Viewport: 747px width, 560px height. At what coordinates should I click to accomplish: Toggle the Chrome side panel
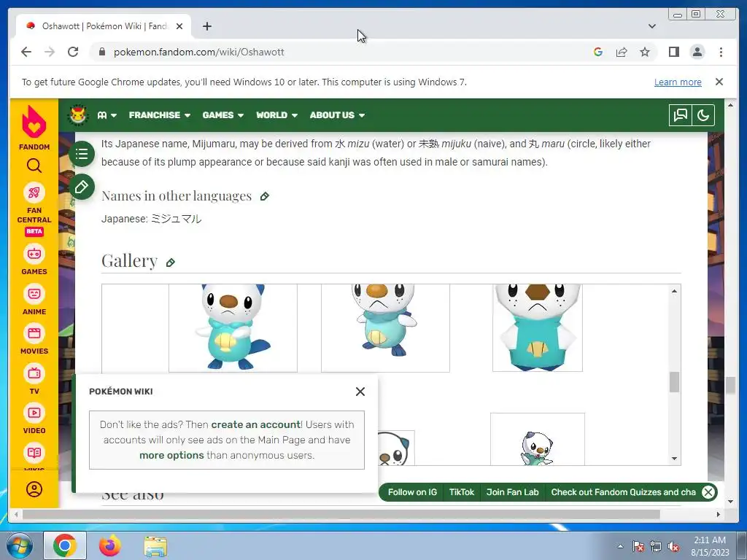pos(673,52)
